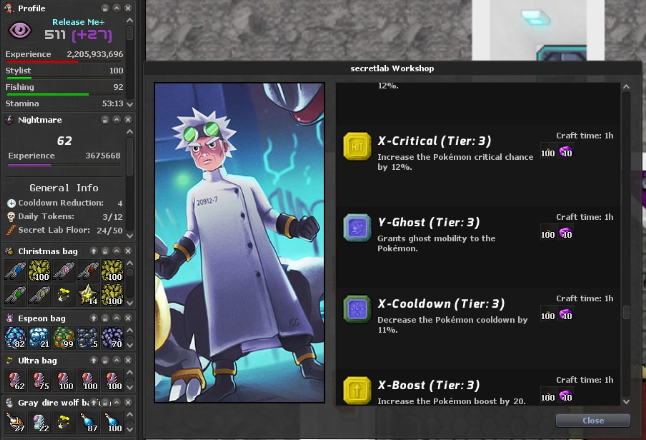Click the Espeon bag go-up arrow button
Image resolution: width=646 pixels, height=440 pixels.
[x=94, y=318]
